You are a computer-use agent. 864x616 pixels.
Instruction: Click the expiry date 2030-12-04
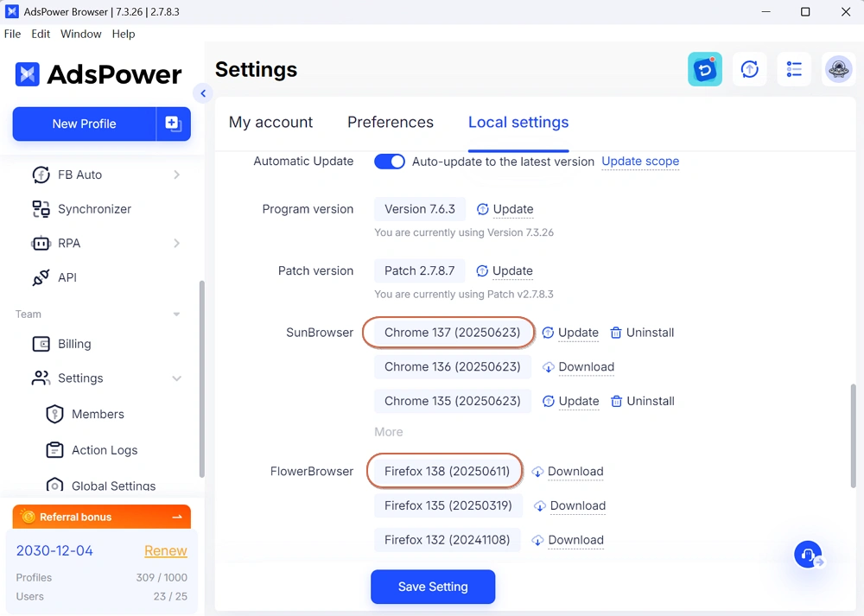coord(54,550)
